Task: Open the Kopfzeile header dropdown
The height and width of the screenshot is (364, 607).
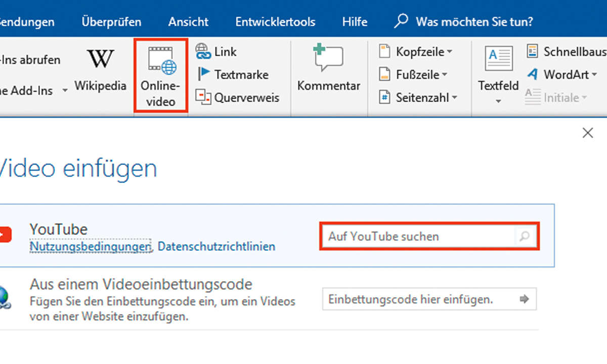Action: point(416,52)
